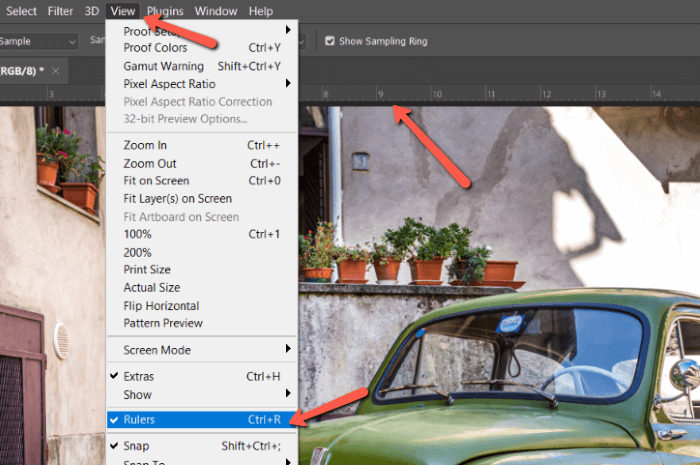Click the Help menu
Image resolution: width=700 pixels, height=465 pixels.
[261, 11]
